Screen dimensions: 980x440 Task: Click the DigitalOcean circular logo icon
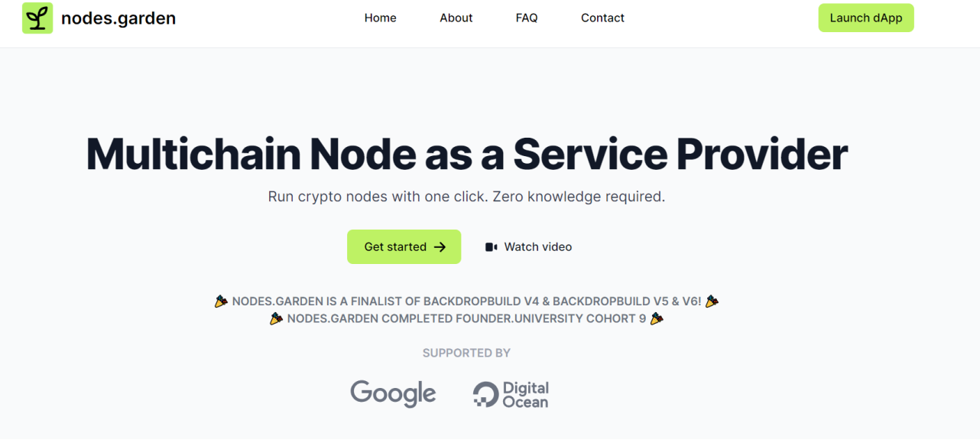point(485,394)
